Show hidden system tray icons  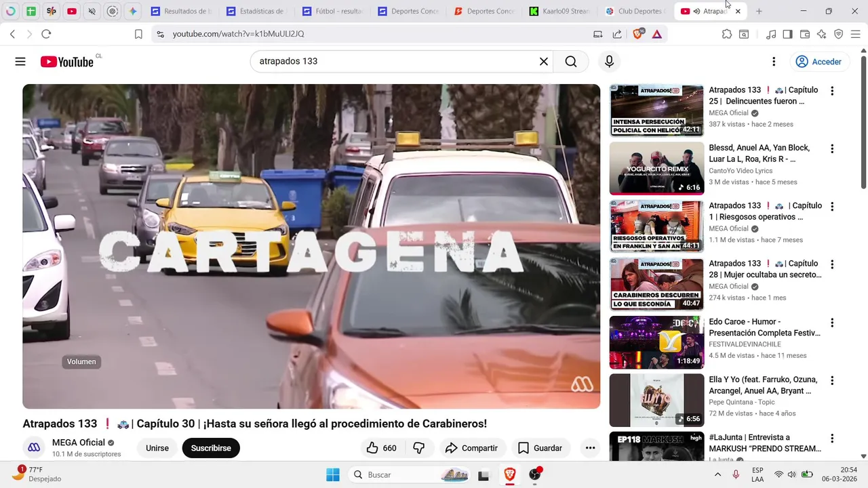(718, 474)
